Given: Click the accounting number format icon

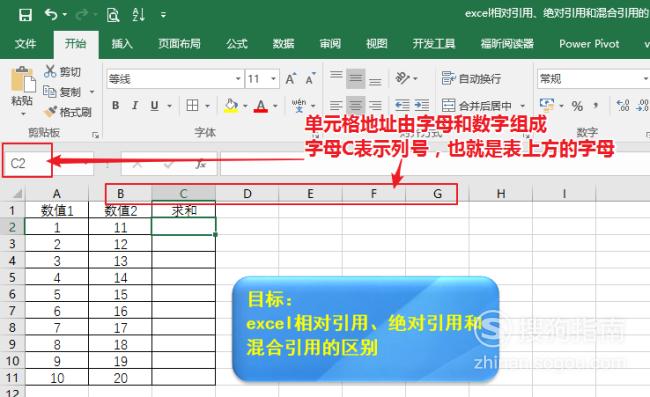Looking at the screenshot, I should [547, 105].
